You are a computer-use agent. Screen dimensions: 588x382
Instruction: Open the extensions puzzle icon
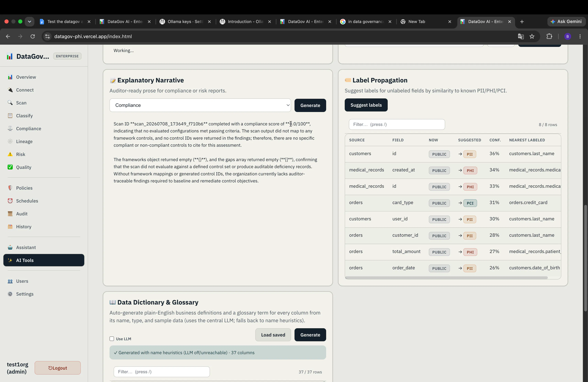pyautogui.click(x=549, y=36)
